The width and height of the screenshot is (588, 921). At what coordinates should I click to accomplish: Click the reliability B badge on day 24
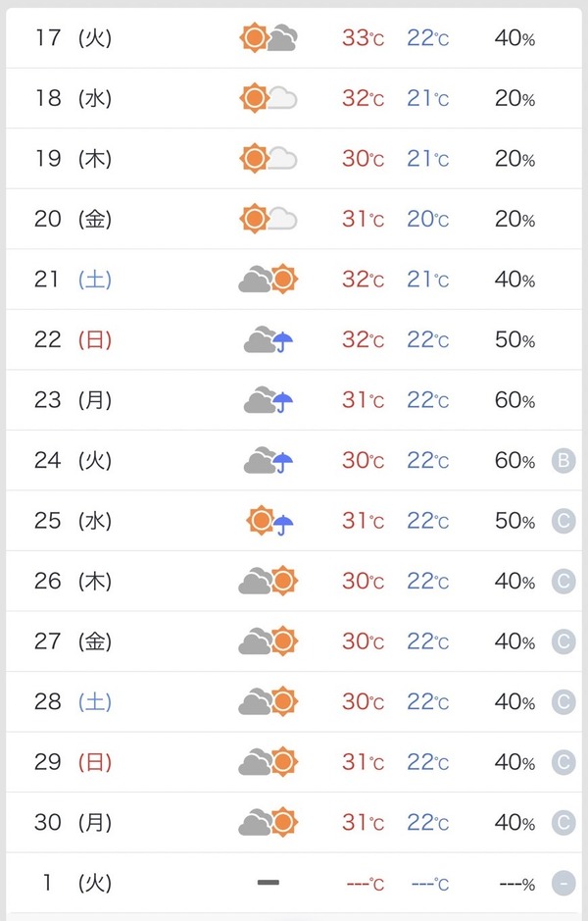click(x=563, y=461)
